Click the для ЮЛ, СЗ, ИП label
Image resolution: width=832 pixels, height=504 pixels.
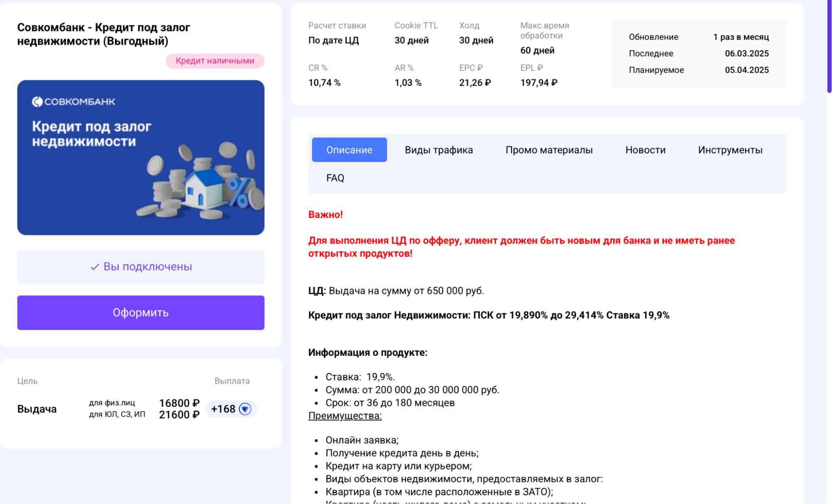tap(117, 415)
